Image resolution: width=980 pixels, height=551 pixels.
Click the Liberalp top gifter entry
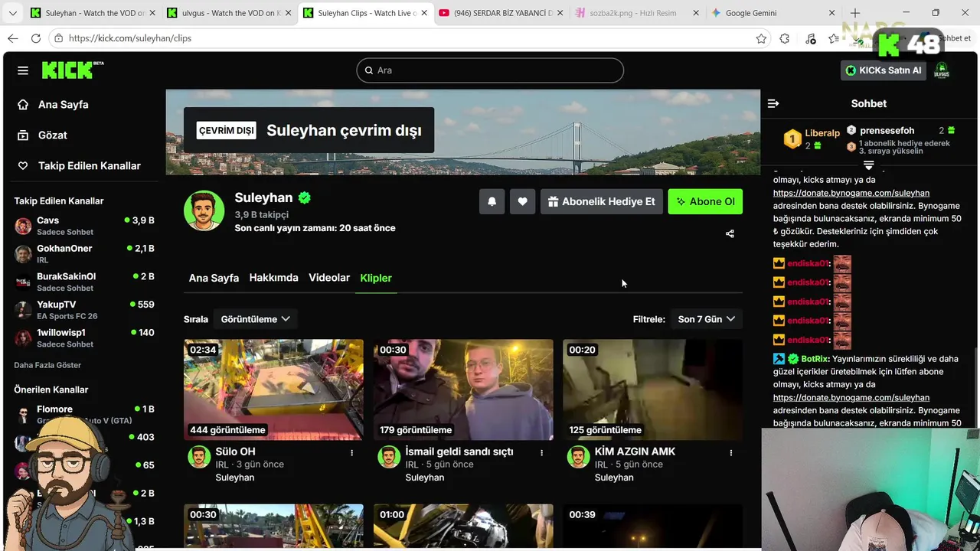[812, 139]
